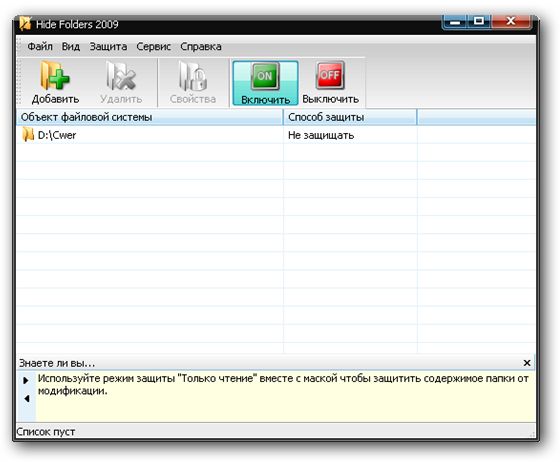Sort by Объект файловой системы column
Screen dimensions: 560x462
[150, 117]
